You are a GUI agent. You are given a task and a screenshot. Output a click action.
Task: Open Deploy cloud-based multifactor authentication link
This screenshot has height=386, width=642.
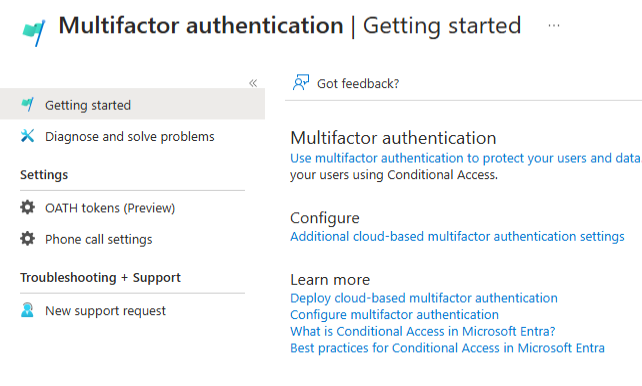coord(424,298)
